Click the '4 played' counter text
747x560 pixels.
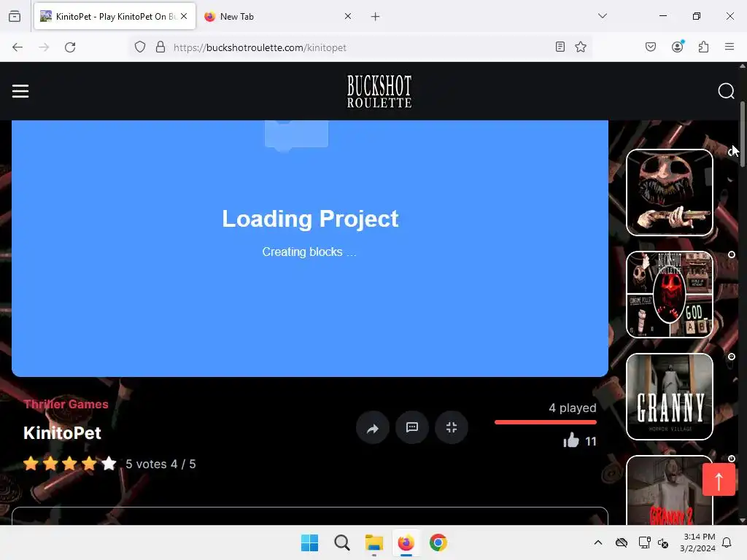pos(573,408)
